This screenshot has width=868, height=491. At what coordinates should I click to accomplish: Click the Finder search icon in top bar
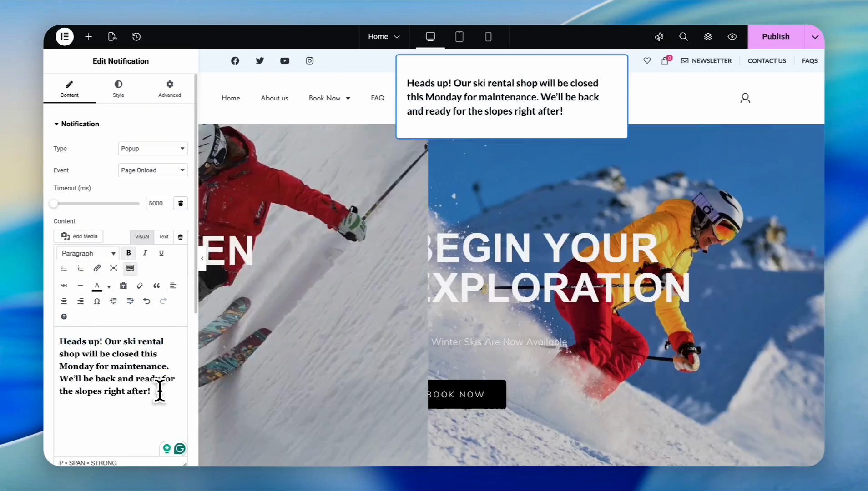click(x=683, y=37)
